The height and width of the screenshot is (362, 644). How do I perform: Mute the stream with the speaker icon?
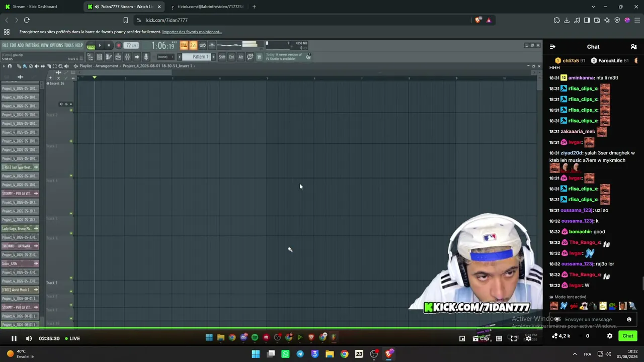click(x=29, y=338)
